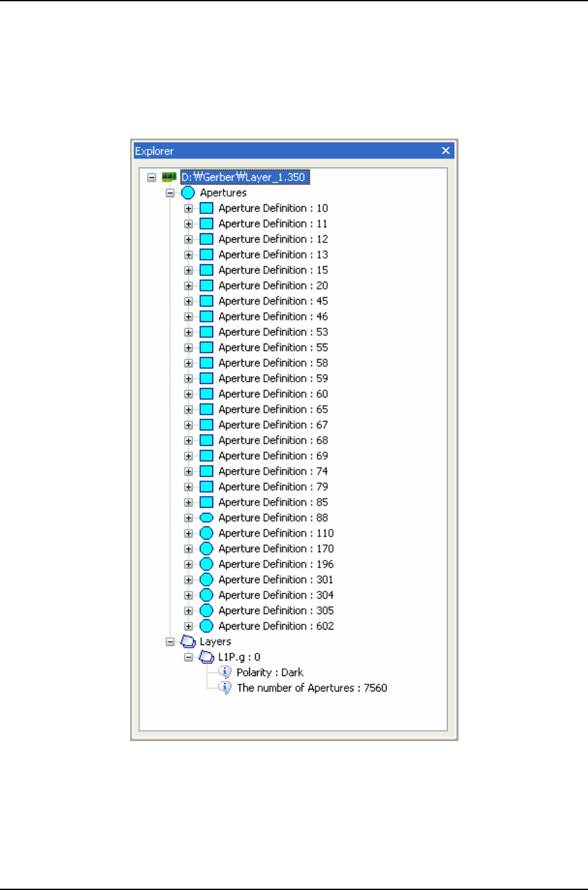Click the square icon of Aperture Definition : 65
588x890 pixels.
coord(206,409)
